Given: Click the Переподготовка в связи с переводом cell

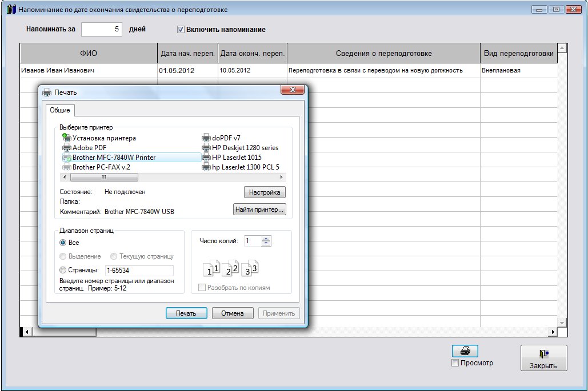Looking at the screenshot, I should click(x=383, y=70).
